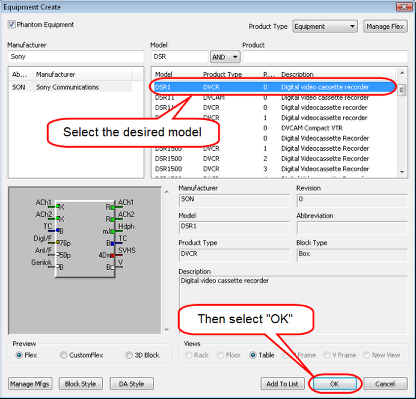Viewport: 416px width, 399px height.
Task: Click the model list scroll-up arrow
Action: click(x=402, y=73)
